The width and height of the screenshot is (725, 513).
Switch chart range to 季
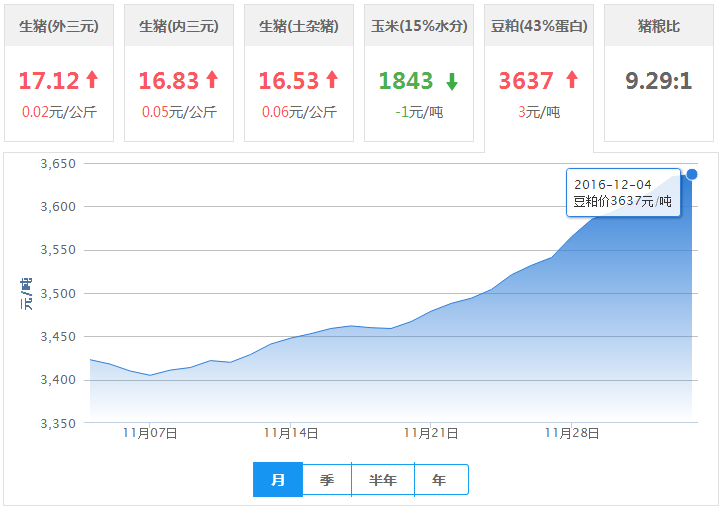point(327,479)
